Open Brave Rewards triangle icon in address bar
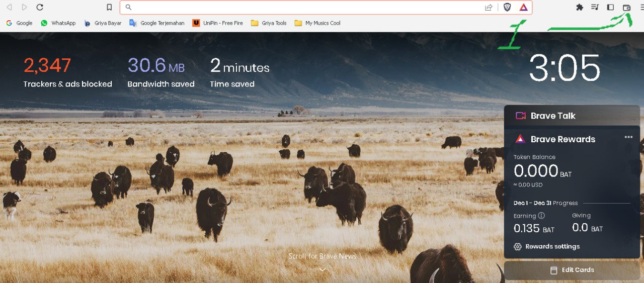The width and height of the screenshot is (644, 283). pyautogui.click(x=523, y=7)
